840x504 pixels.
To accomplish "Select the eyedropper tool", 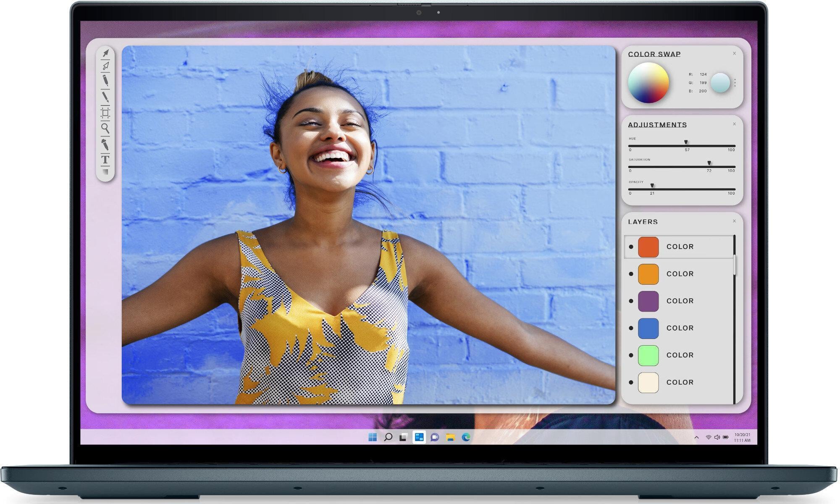I will click(x=105, y=144).
